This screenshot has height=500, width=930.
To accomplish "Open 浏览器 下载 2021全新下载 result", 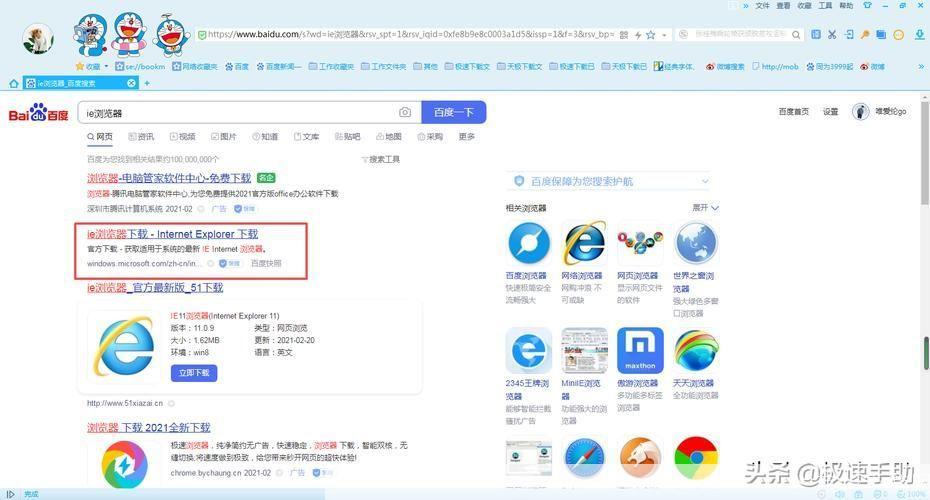I will (149, 428).
